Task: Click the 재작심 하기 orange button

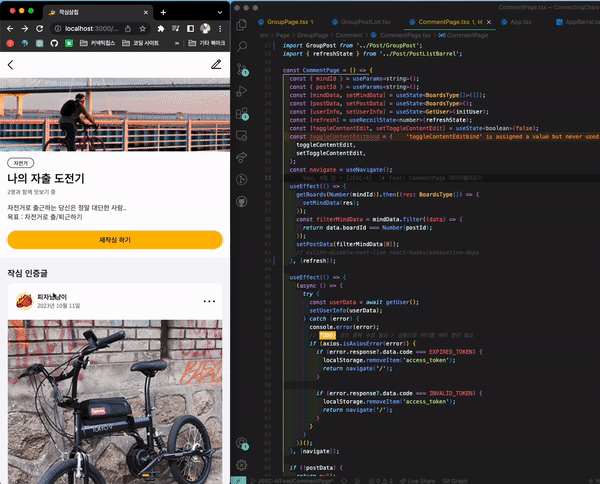Action: pyautogui.click(x=115, y=240)
